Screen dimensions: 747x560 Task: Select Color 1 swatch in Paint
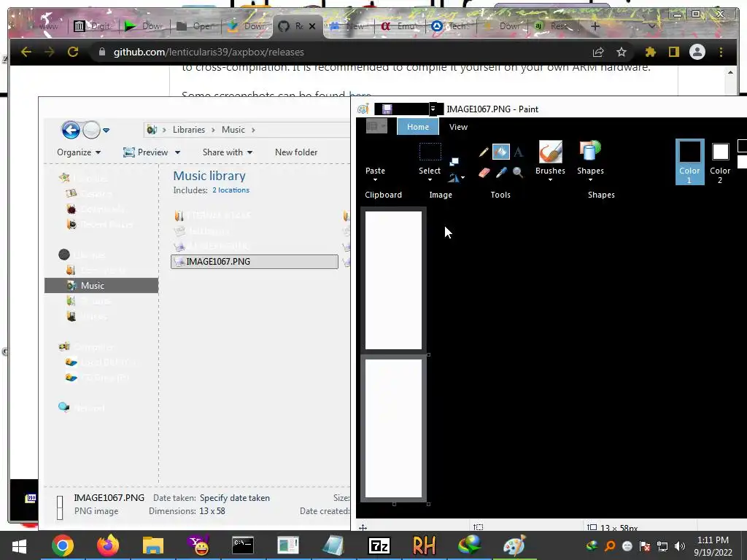(x=689, y=162)
